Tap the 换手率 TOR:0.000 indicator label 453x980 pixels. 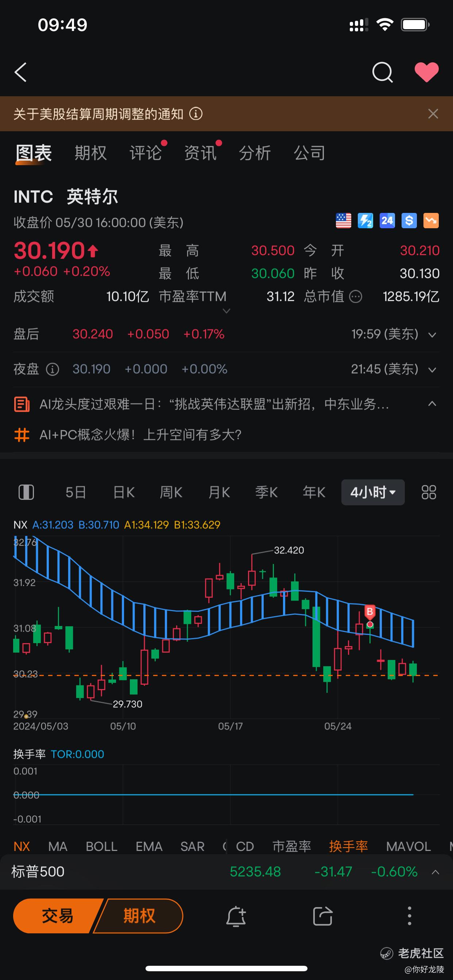[59, 754]
